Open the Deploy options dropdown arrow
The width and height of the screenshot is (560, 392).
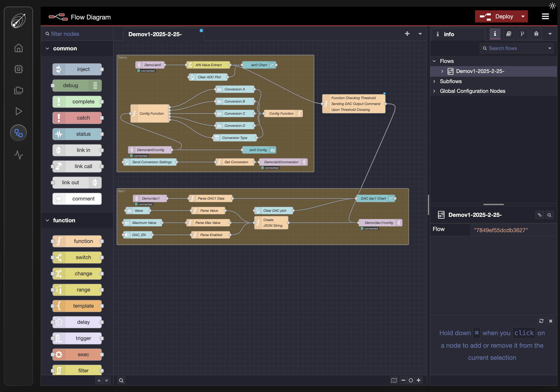point(523,17)
